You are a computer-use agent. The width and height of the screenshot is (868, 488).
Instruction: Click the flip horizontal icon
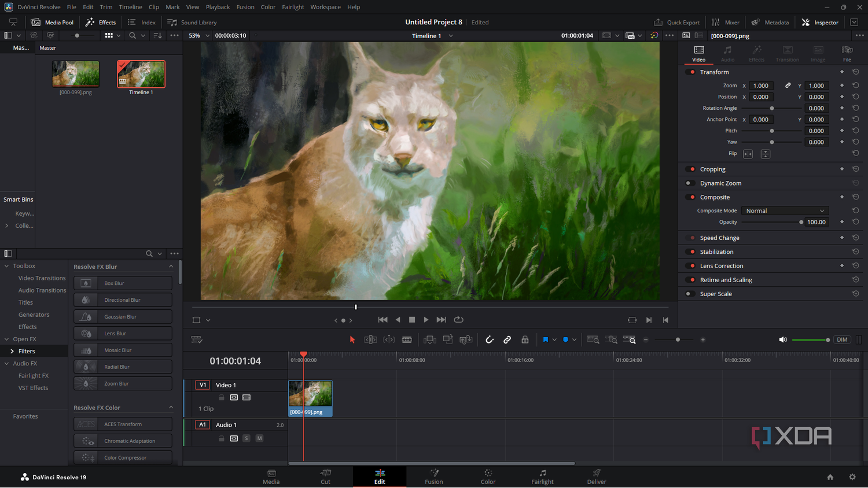coord(748,154)
